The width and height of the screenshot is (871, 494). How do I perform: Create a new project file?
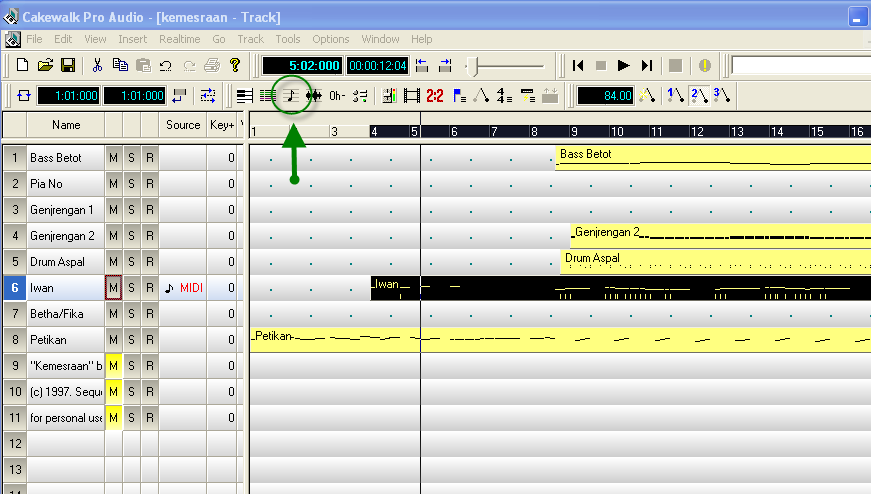click(22, 66)
